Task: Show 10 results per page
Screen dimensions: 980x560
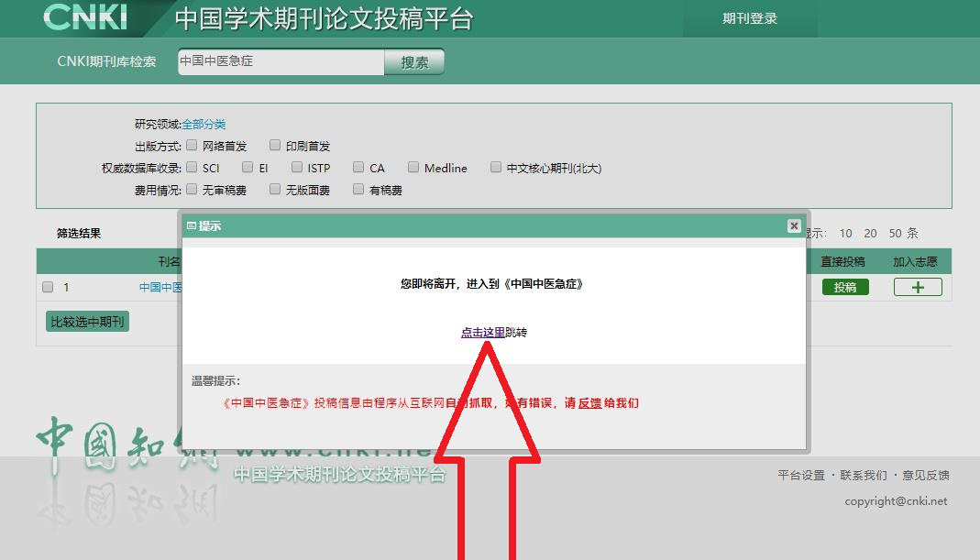Action: [845, 233]
